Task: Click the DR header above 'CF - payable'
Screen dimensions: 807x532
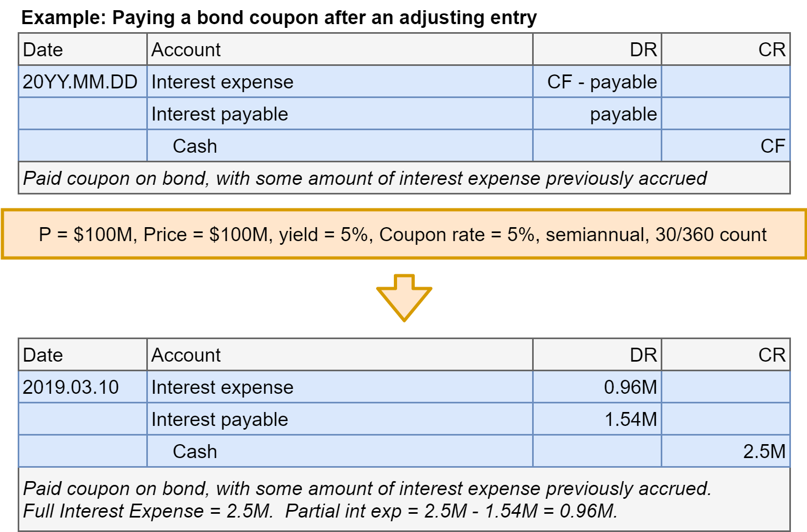Action: point(643,50)
